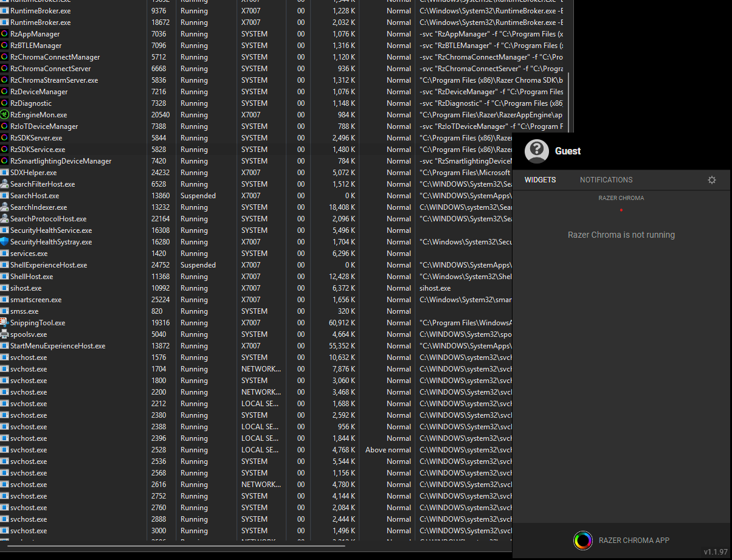Screen dimensions: 732x560
Task: Click Suspended status of SearchHost.exe
Action: (198, 196)
